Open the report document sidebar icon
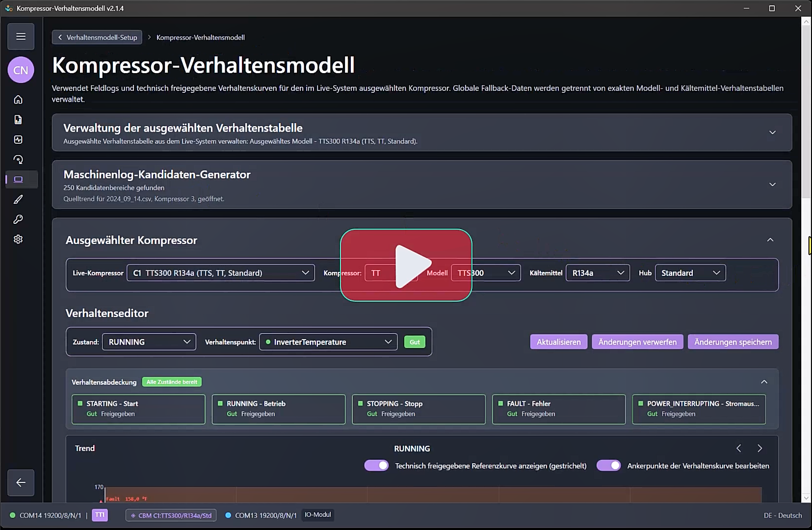Image resolution: width=812 pixels, height=530 pixels. click(18, 120)
